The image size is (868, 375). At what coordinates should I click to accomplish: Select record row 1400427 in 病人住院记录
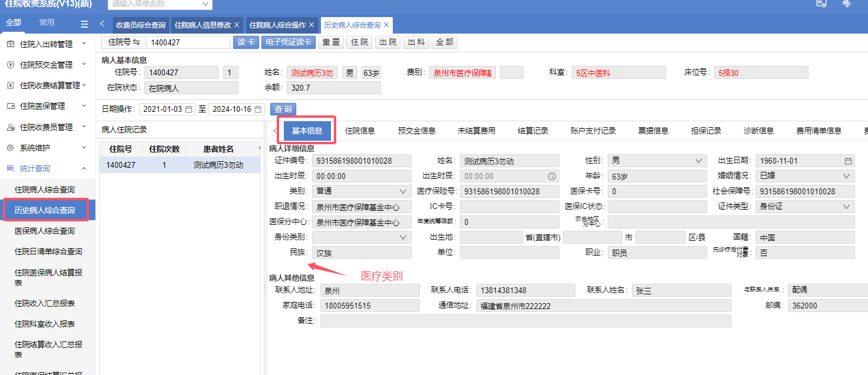pos(180,165)
